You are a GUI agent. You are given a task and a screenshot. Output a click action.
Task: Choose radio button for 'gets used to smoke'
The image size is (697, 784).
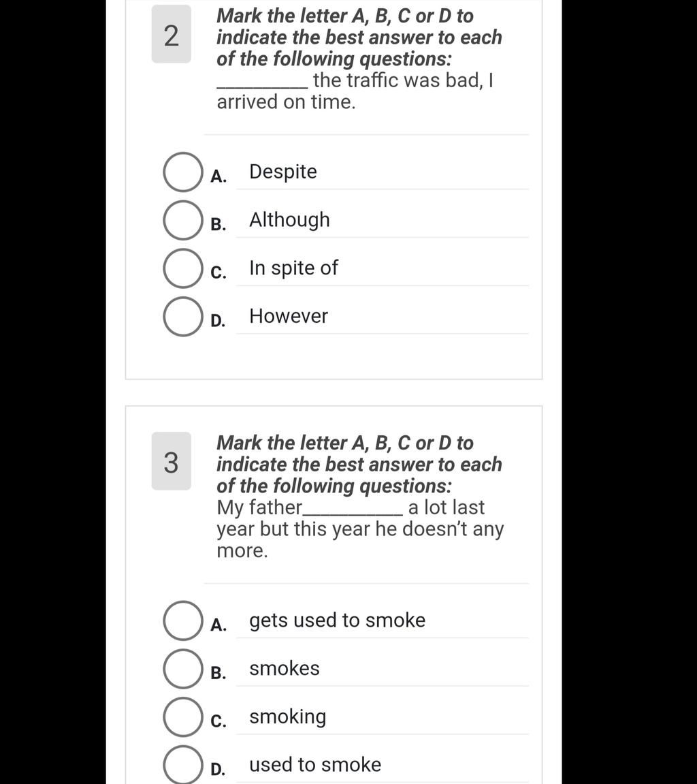point(183,621)
